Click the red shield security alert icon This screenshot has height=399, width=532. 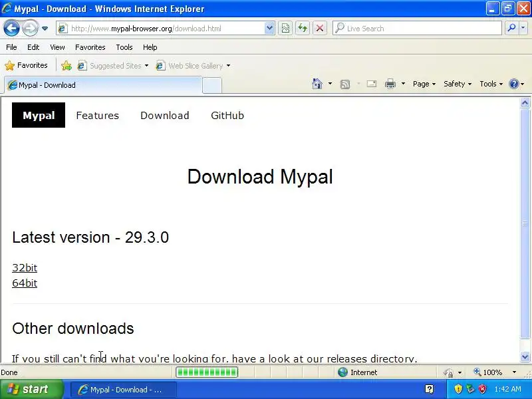pyautogui.click(x=483, y=389)
